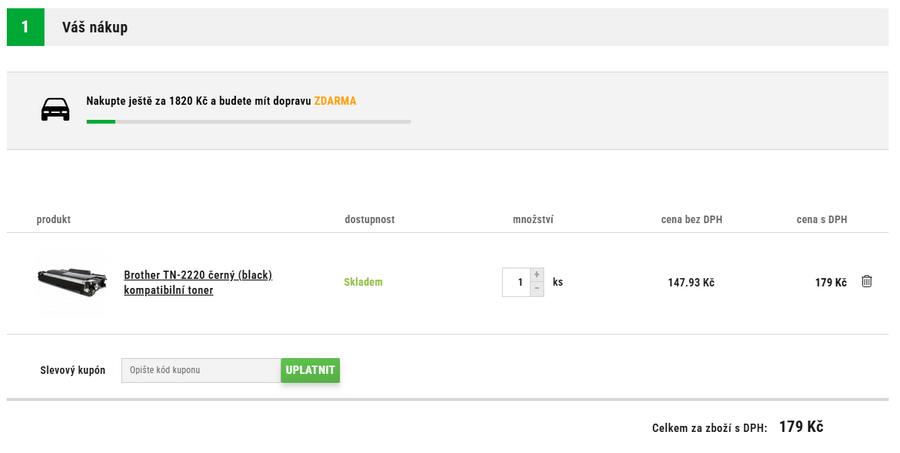Viewport: 900px width, 453px height.
Task: Click the green step number 1 box
Action: pos(26,27)
